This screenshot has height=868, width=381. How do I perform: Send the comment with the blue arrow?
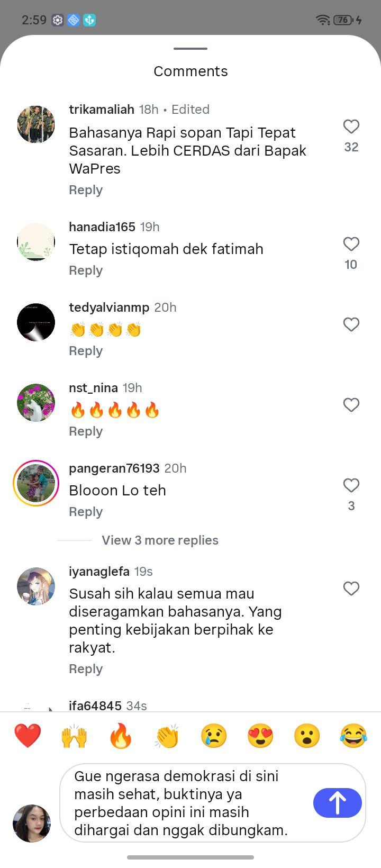pyautogui.click(x=337, y=802)
